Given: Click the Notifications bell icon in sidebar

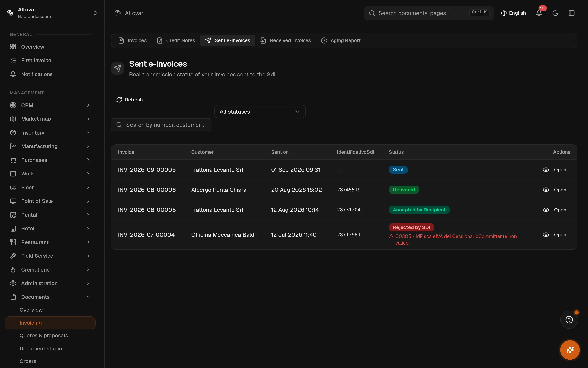Looking at the screenshot, I should coord(13,74).
